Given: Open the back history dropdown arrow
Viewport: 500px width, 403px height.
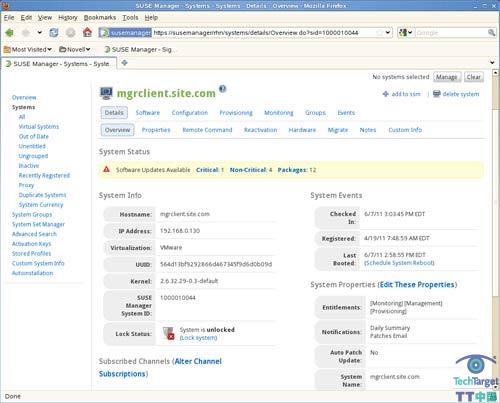Looking at the screenshot, I should pyautogui.click(x=40, y=33).
